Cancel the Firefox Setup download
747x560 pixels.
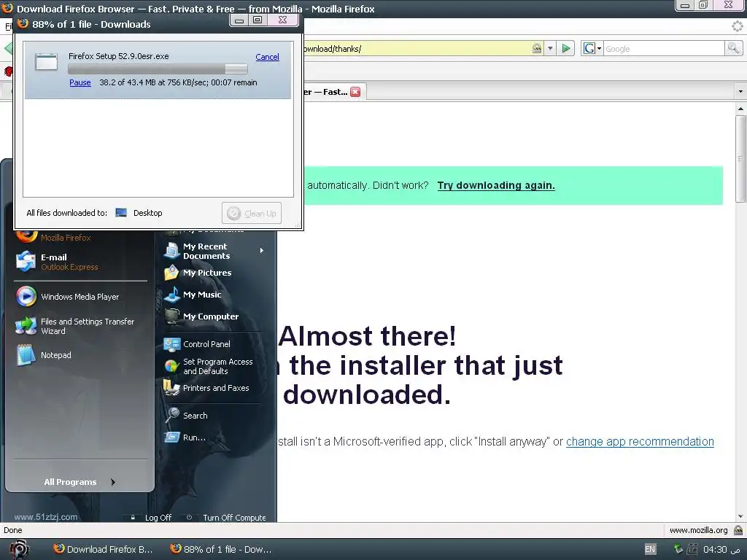click(267, 57)
